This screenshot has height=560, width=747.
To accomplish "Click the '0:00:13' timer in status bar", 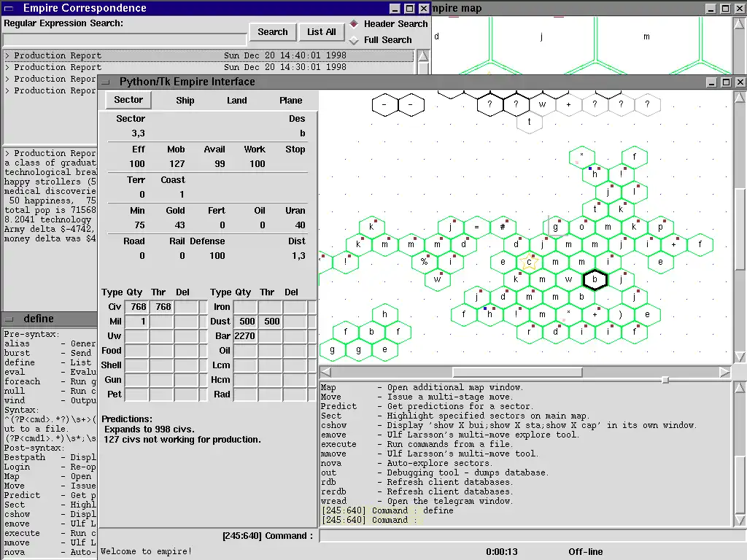I will 502,551.
